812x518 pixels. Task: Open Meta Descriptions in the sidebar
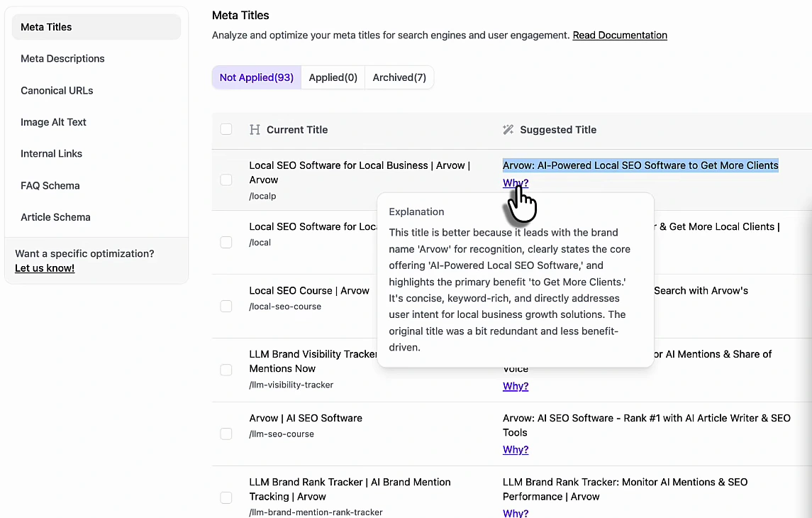(62, 58)
